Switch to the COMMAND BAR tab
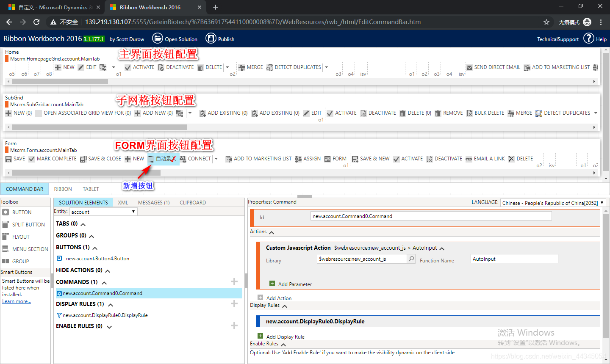 pos(25,189)
